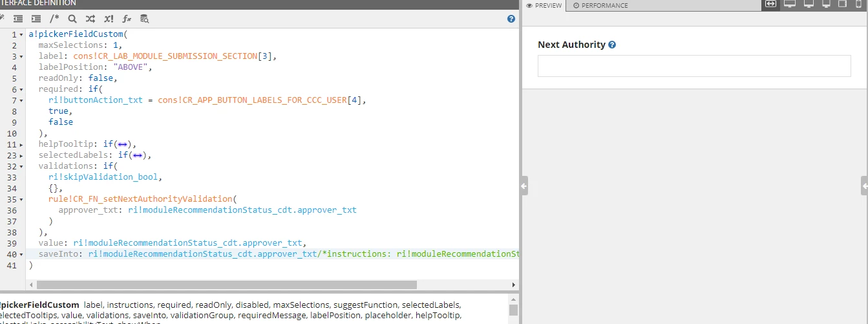Click ri!buttonAction_txt on line 7
868x324 pixels.
[x=96, y=100]
